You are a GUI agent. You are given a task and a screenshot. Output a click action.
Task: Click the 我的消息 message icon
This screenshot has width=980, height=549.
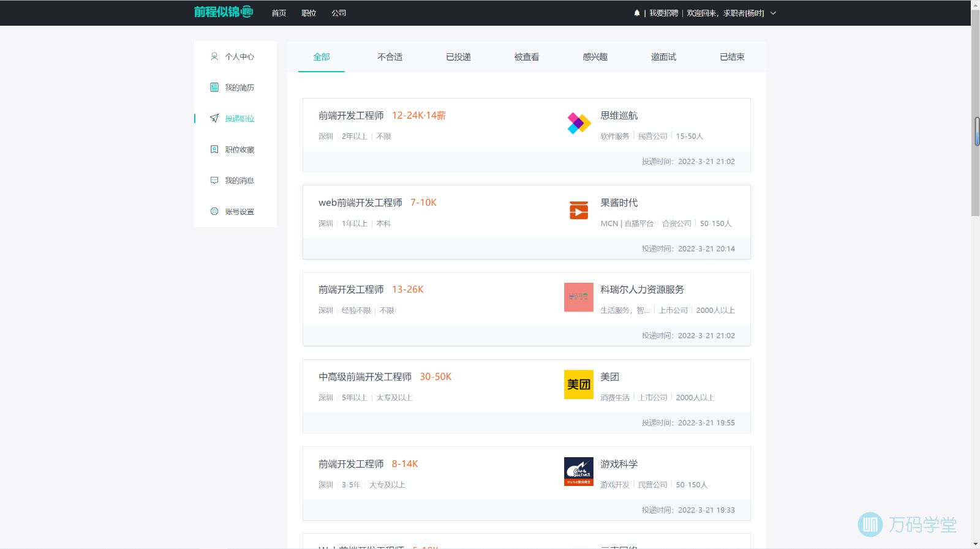[x=214, y=181]
